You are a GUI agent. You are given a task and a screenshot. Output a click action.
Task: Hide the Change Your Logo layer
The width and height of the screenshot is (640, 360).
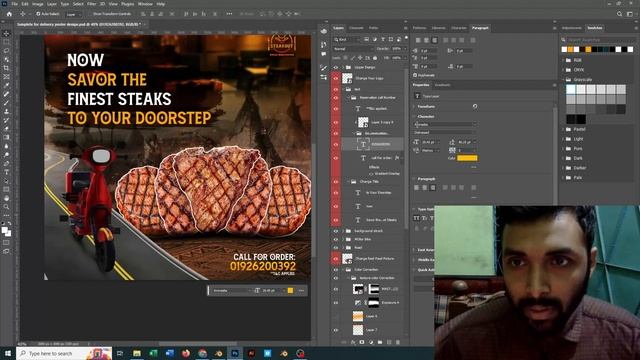pos(336,78)
